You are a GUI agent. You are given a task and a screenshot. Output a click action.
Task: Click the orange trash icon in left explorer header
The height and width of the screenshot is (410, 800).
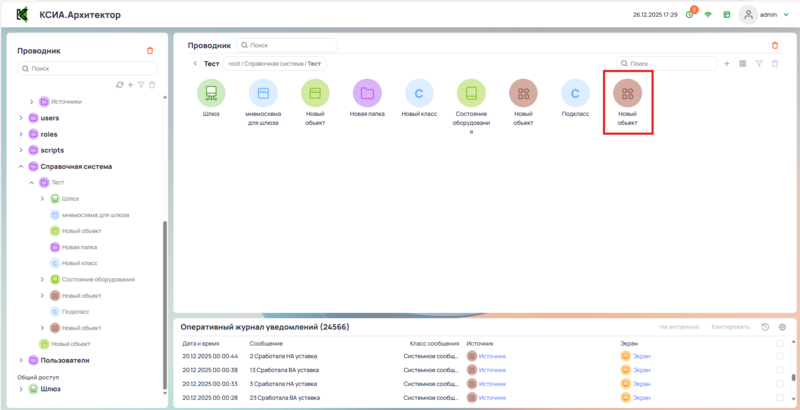150,50
